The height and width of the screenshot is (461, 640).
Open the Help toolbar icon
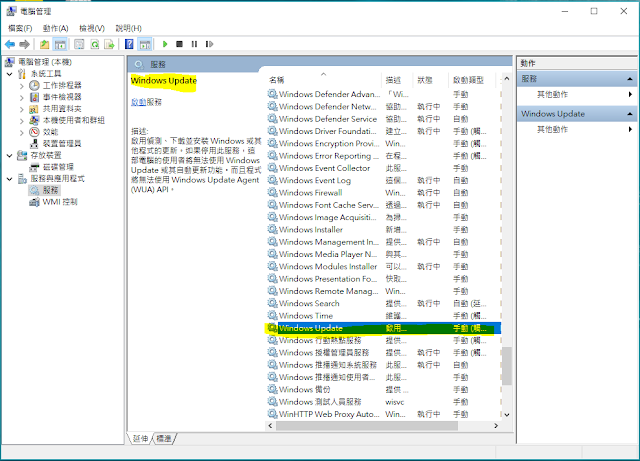click(x=129, y=44)
